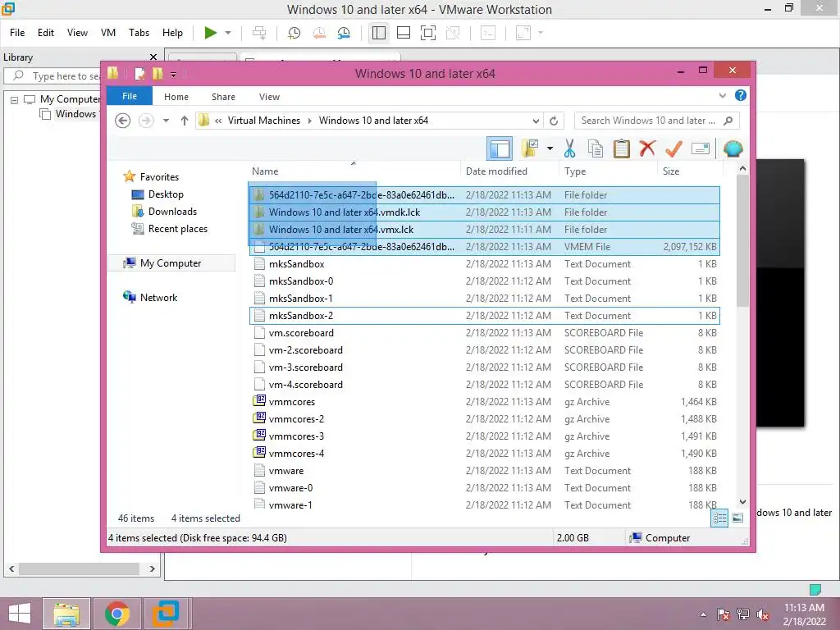
Task: Sort files by Date modified column
Action: [x=509, y=171]
